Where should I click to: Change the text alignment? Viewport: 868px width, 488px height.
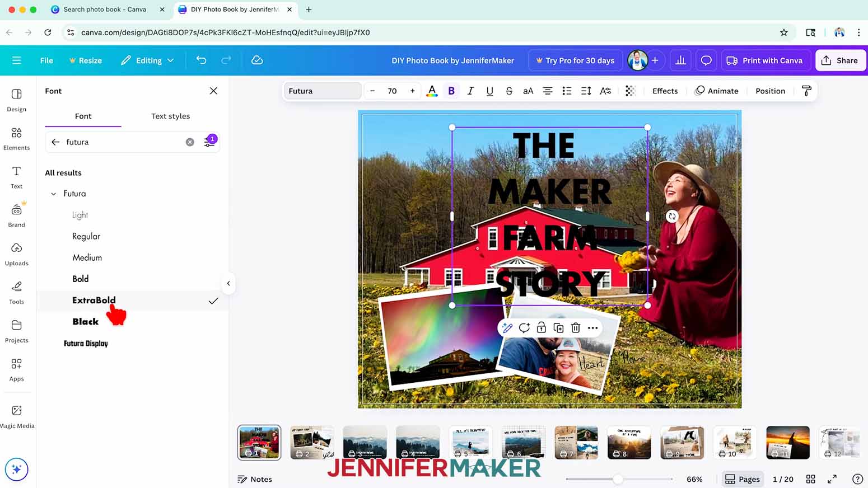click(x=548, y=91)
